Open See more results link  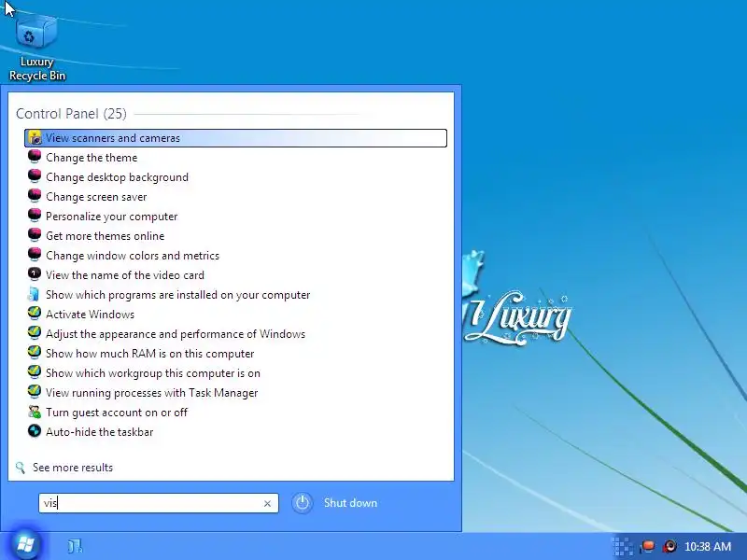73,468
